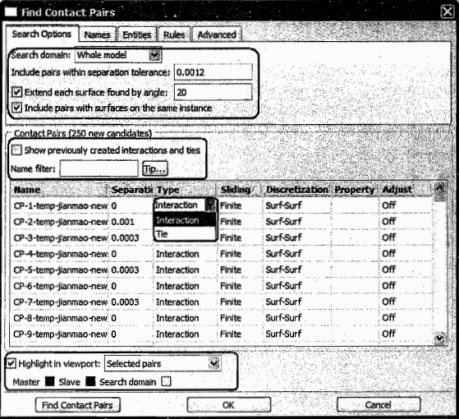Image resolution: width=460 pixels, height=419 pixels.
Task: Toggle the Search domain highlight box
Action: pos(166,381)
